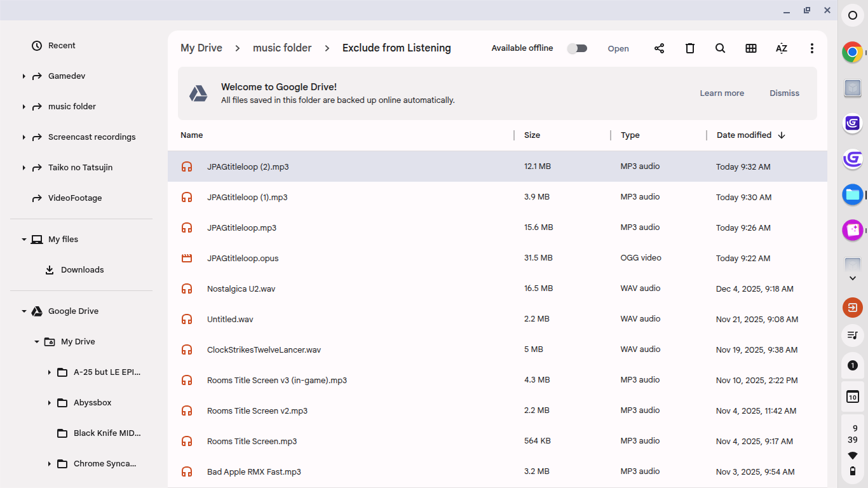
Task: Collapse the My files section
Action: click(x=24, y=240)
